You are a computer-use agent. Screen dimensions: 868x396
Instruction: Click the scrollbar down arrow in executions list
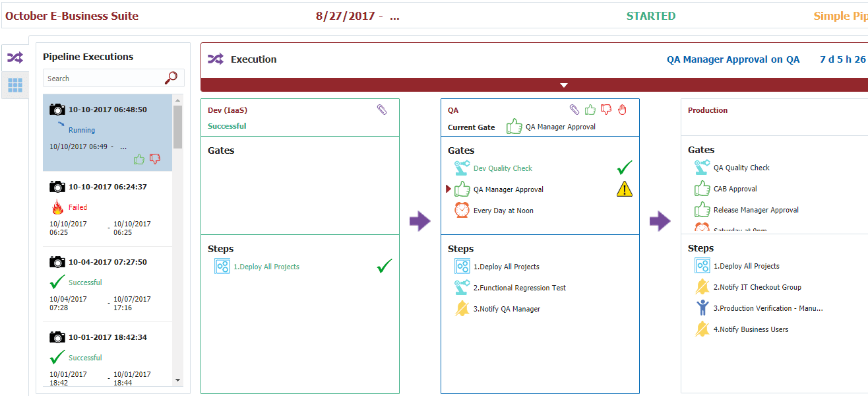click(x=177, y=381)
